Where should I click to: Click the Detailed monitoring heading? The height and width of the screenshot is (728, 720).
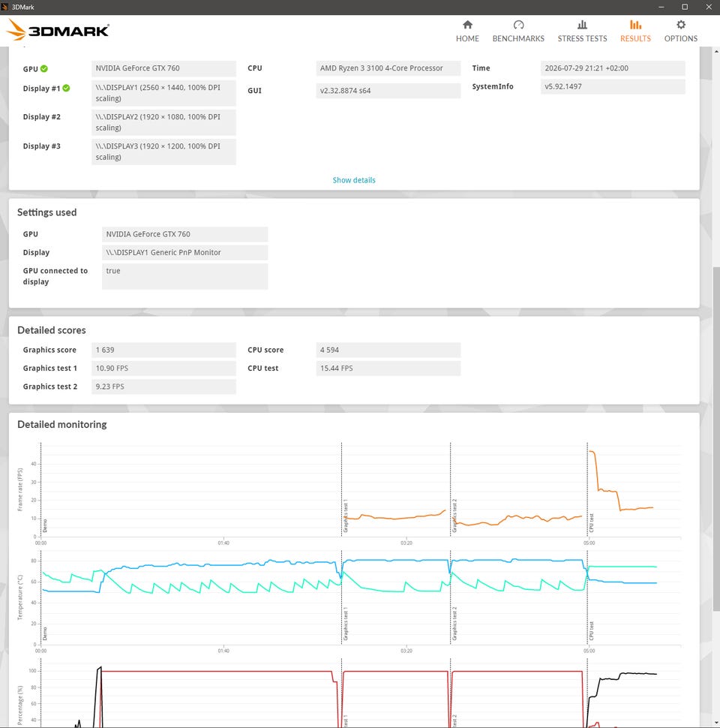point(62,424)
